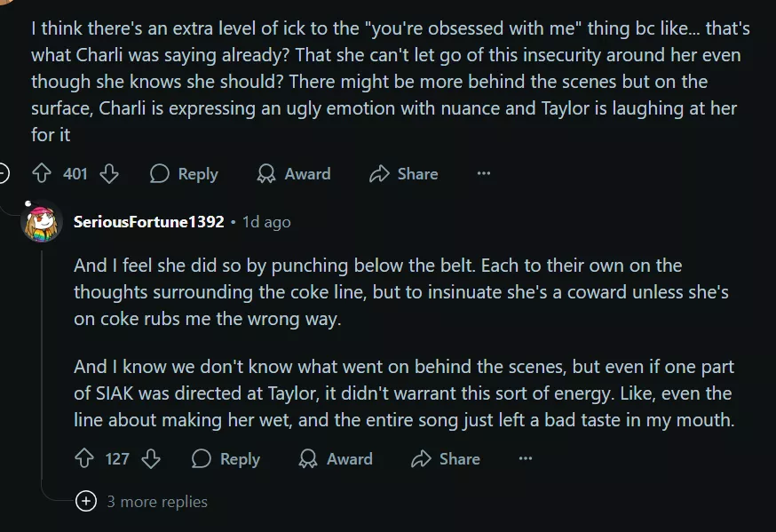Click the 127 vote count

(x=118, y=459)
